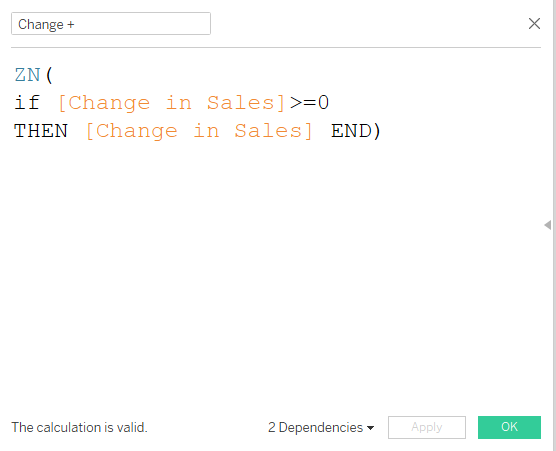Select the ZN function in the formula
Screen dimensions: 556x451
(27, 75)
